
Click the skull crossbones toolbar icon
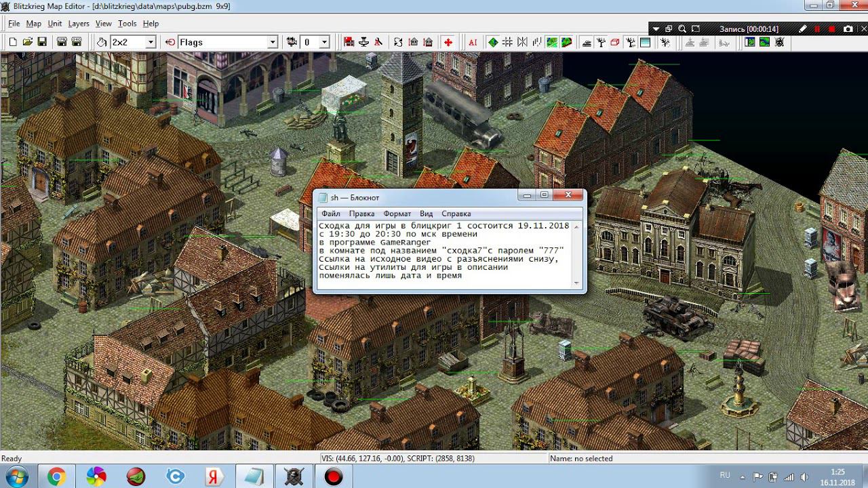coord(779,42)
